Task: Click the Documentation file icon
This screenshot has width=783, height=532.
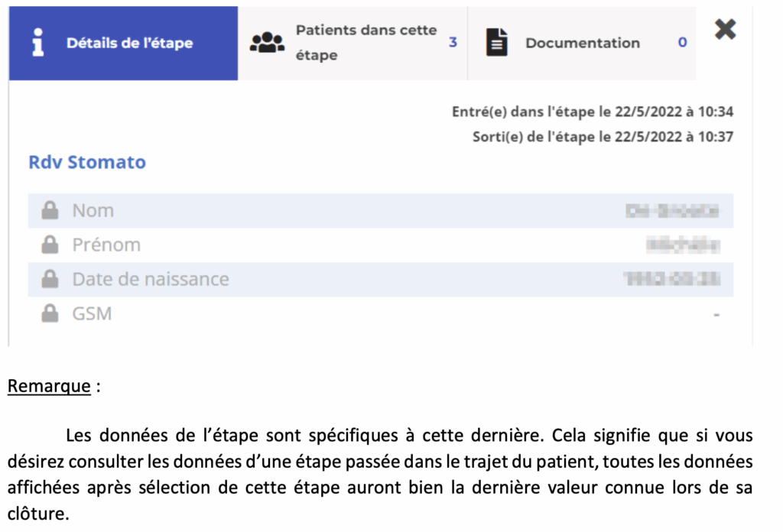Action: point(496,43)
